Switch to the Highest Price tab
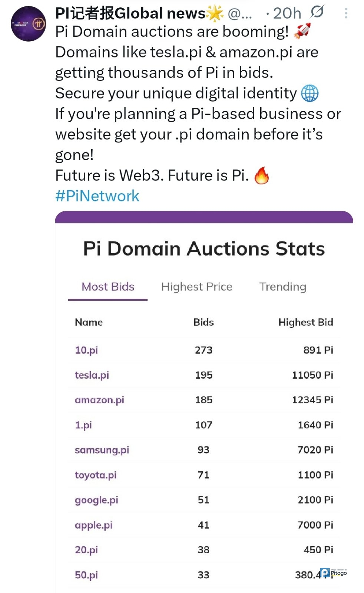Screen dimensions: 364x593 coord(196,287)
